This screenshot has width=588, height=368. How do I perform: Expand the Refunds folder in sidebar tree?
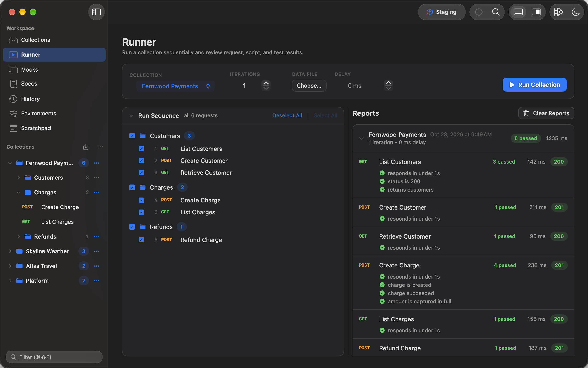(18, 237)
